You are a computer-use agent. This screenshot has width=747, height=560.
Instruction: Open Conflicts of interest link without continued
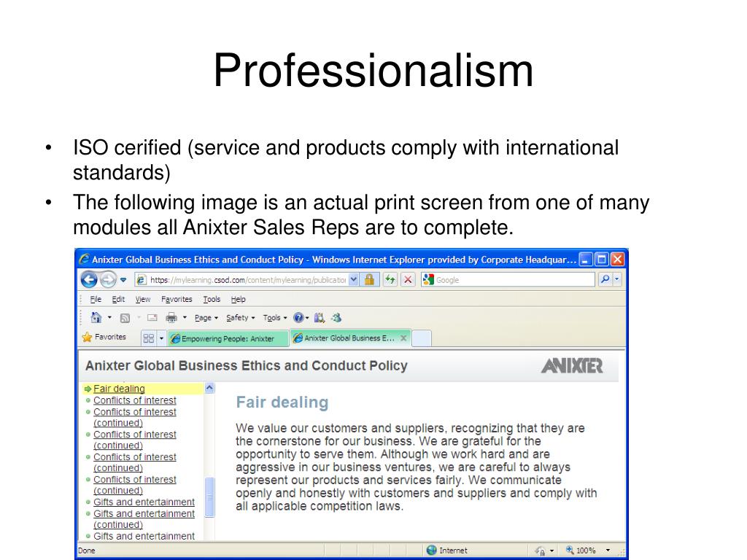(x=135, y=400)
